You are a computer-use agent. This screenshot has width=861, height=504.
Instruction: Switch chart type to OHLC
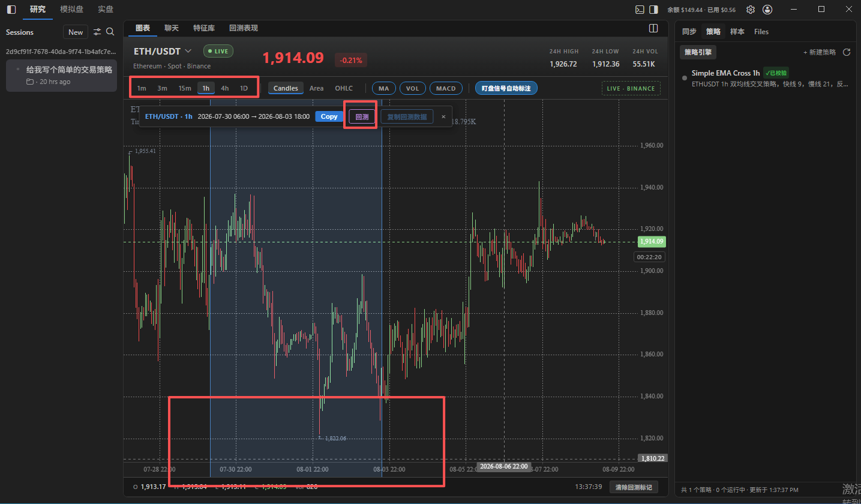pos(344,88)
